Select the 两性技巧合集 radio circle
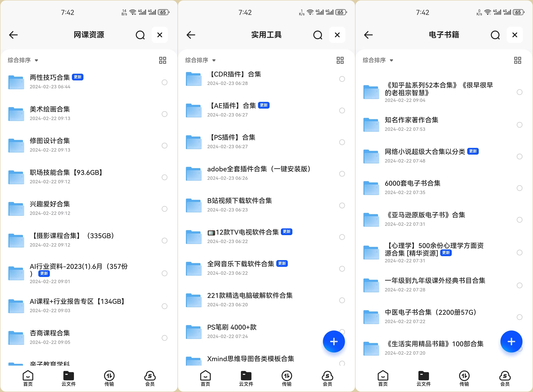Screen dimensions: 533x392 click(x=165, y=82)
